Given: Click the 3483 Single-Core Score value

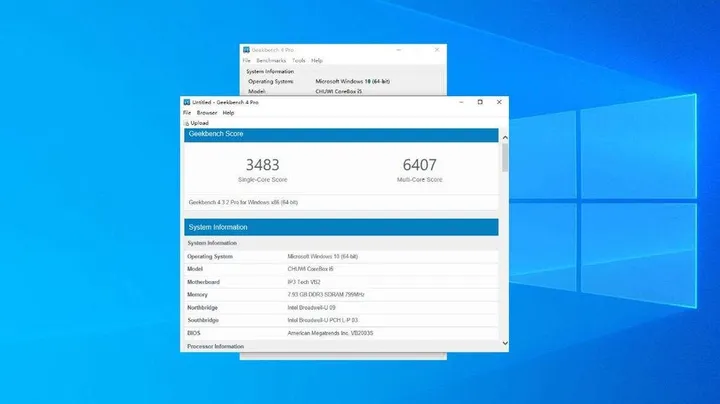Looking at the screenshot, I should [x=262, y=164].
